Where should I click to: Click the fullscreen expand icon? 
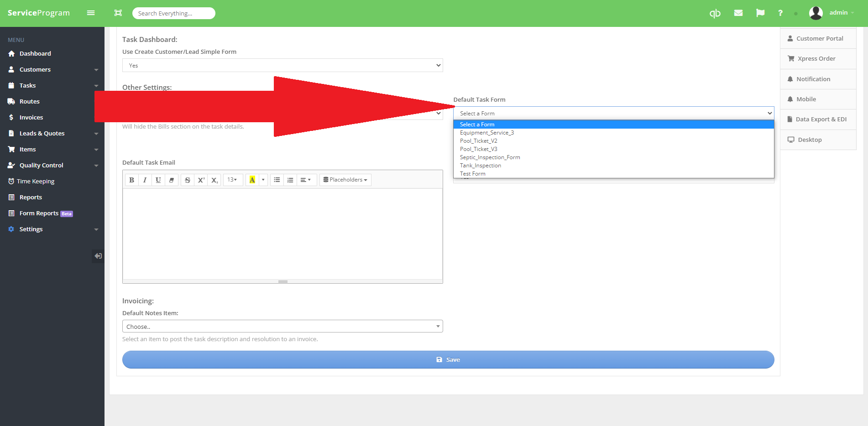point(118,13)
